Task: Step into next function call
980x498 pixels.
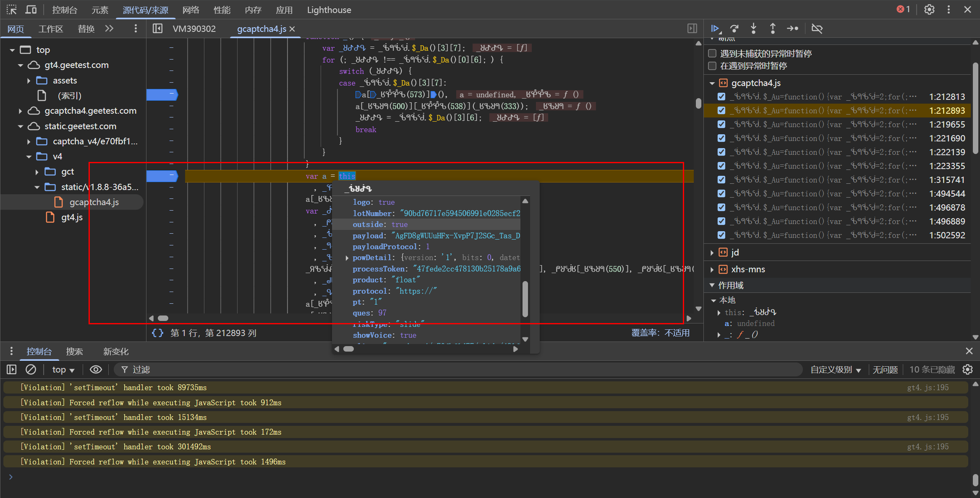Action: (753, 29)
